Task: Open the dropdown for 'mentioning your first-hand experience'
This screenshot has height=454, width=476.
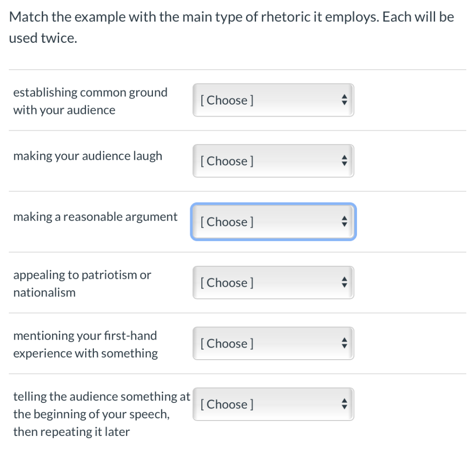Action: (x=273, y=343)
